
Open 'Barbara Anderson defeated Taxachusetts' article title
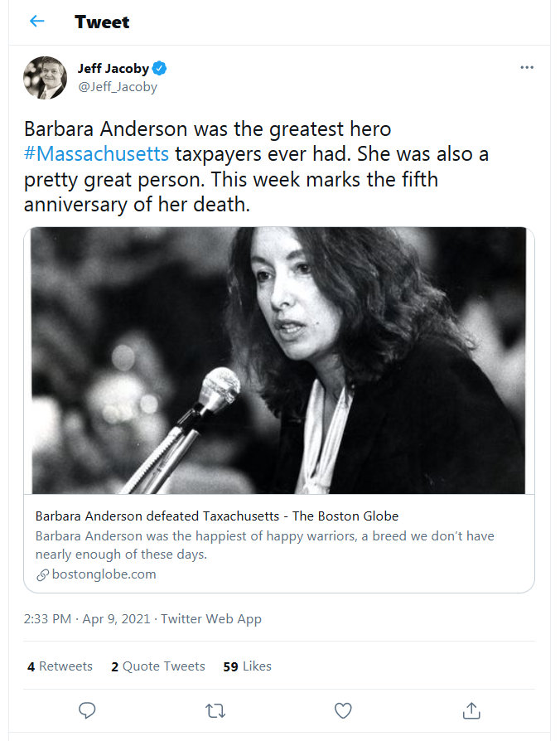click(x=217, y=516)
